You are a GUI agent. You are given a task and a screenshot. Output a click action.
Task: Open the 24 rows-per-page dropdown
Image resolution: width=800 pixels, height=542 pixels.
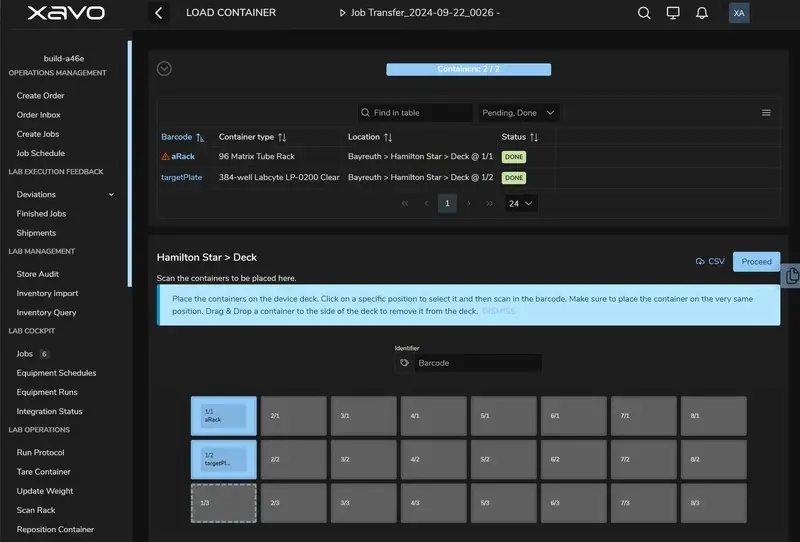coord(520,203)
